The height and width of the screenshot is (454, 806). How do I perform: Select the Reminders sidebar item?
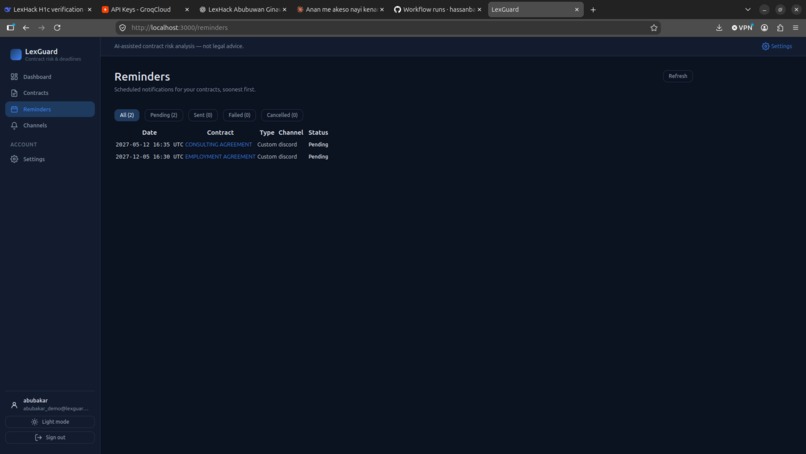pyautogui.click(x=50, y=109)
